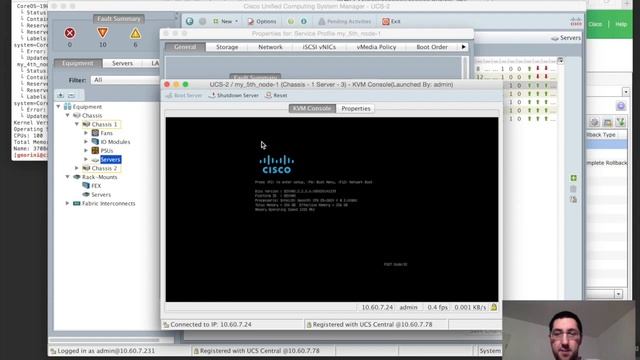
Task: Select the KVM Console tab
Action: pos(312,109)
